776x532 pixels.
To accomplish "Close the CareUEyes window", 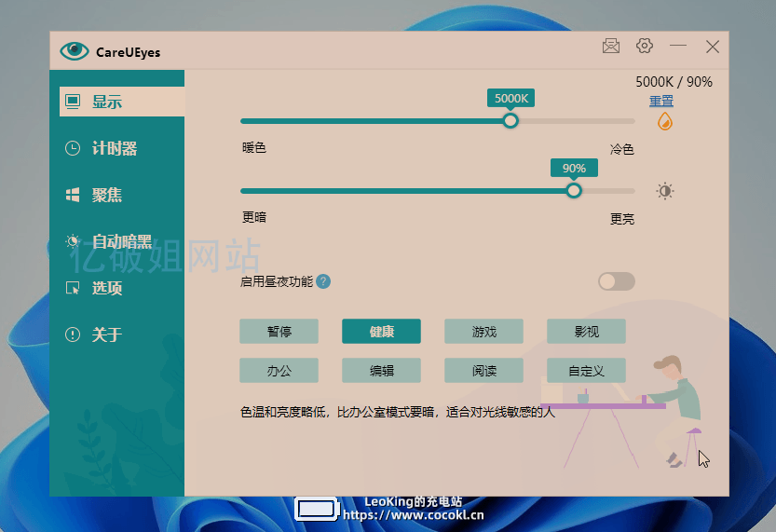I will (x=712, y=47).
